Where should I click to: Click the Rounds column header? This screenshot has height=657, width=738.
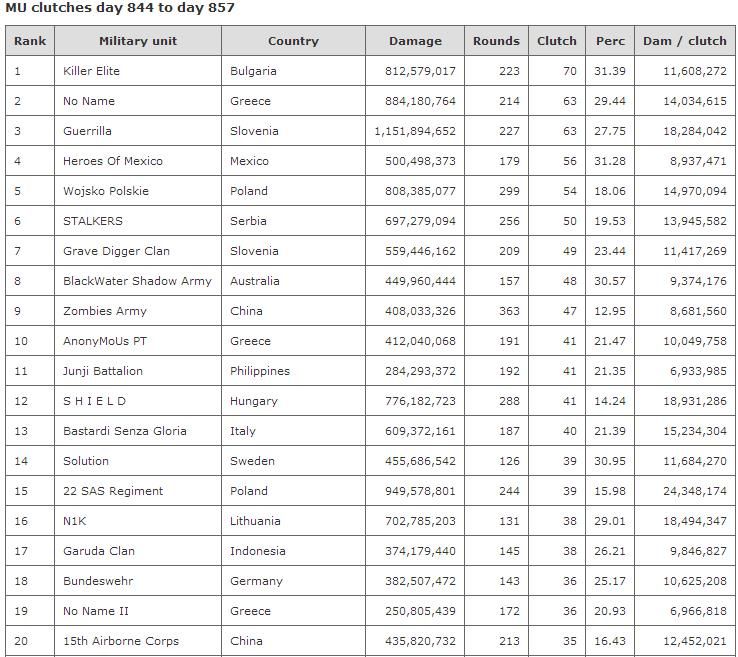pos(497,41)
